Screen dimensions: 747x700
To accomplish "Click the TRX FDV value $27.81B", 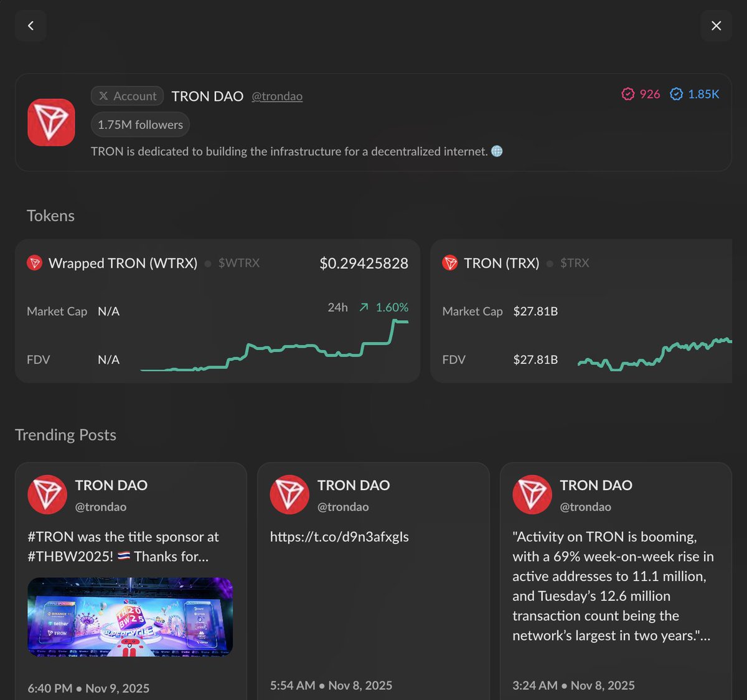I will click(535, 359).
